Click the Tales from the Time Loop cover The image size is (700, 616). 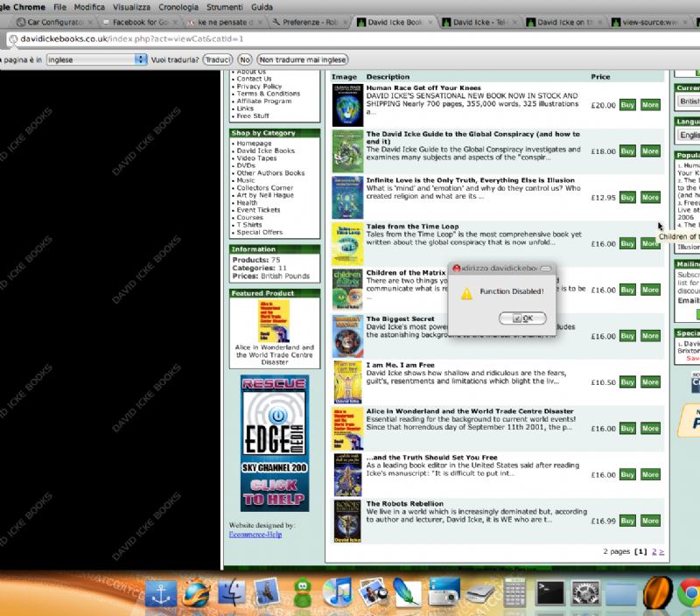347,244
